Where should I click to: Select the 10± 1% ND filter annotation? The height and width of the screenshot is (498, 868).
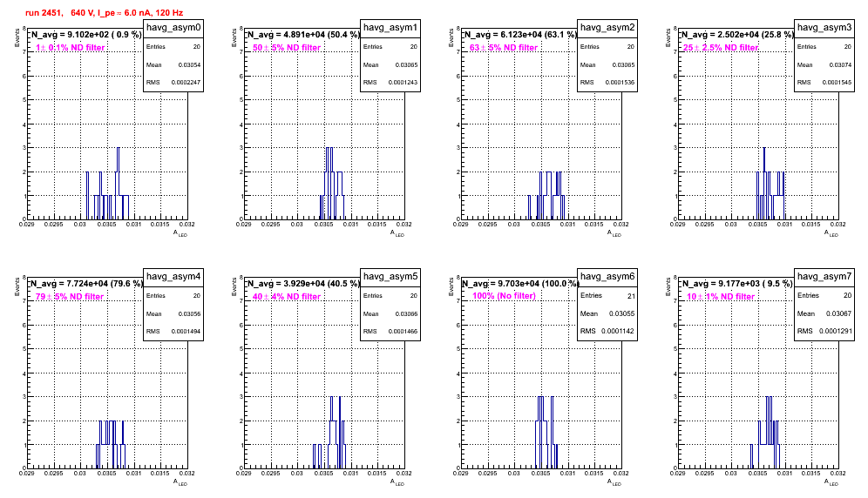721,297
